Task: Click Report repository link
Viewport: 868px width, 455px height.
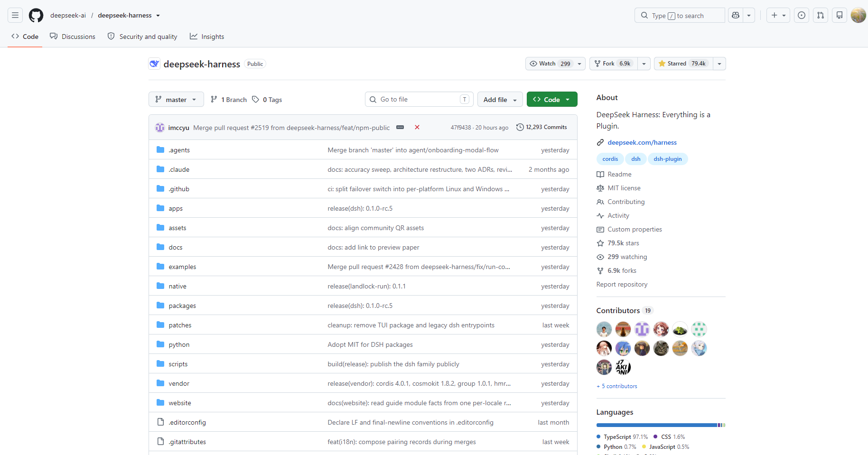Action: 622,284
